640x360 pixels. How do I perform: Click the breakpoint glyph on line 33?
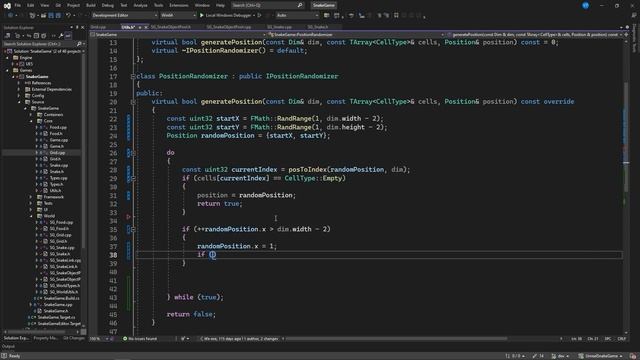(128, 217)
